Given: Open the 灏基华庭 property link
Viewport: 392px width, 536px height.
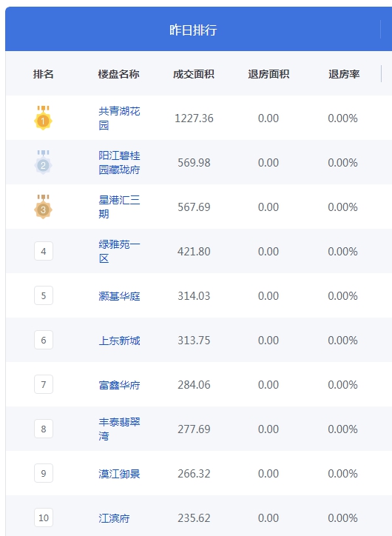Looking at the screenshot, I should tap(119, 296).
